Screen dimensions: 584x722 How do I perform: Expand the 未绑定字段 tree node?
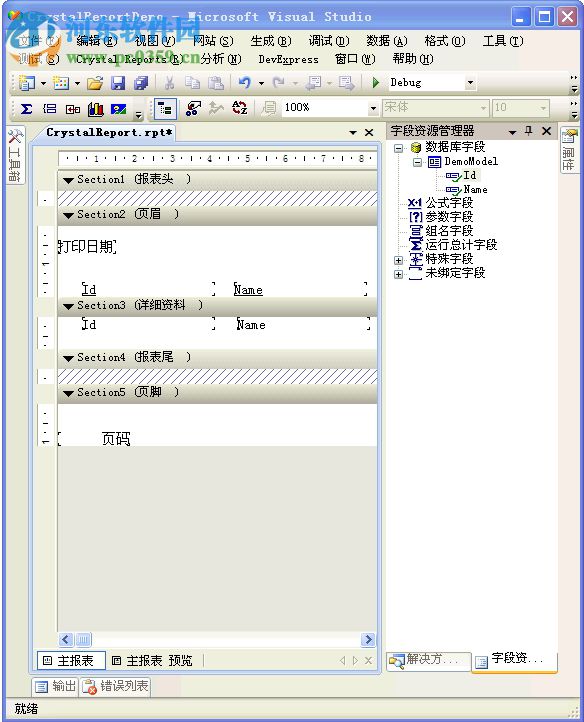pos(398,274)
